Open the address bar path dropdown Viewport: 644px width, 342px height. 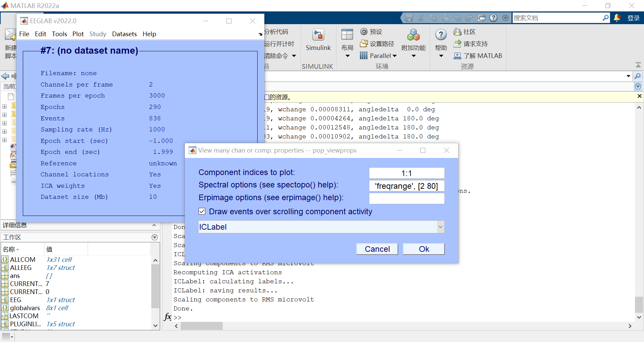(x=628, y=76)
